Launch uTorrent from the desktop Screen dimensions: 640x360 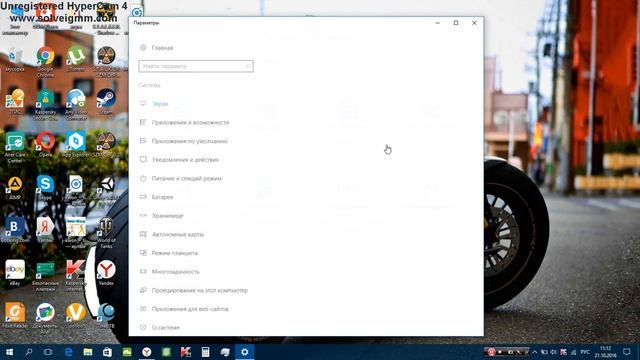(76, 60)
